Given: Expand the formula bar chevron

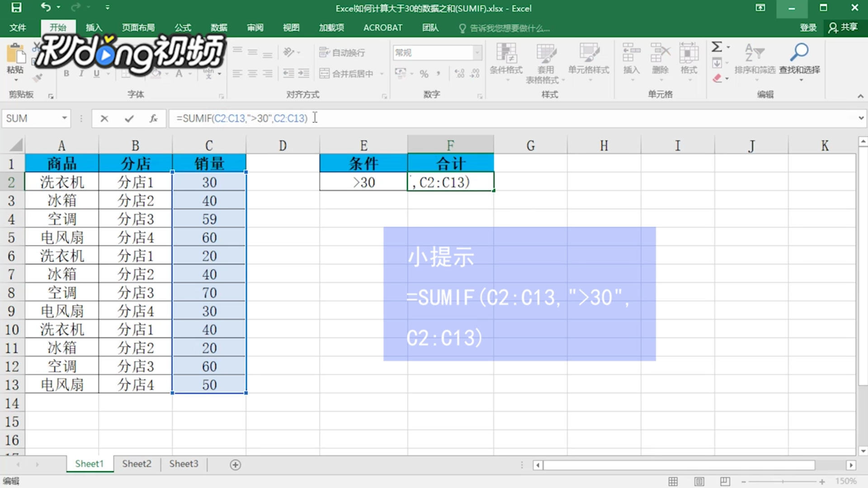Looking at the screenshot, I should click(x=861, y=118).
